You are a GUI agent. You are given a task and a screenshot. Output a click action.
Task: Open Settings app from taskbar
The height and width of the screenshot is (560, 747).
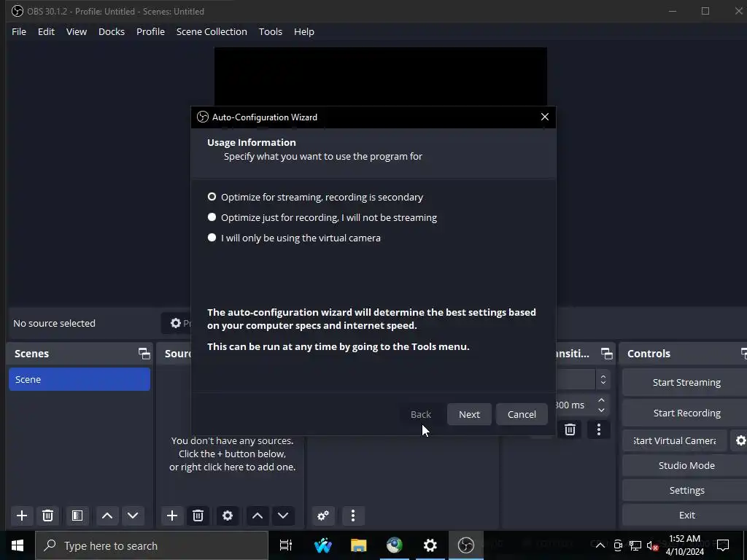[430, 545]
